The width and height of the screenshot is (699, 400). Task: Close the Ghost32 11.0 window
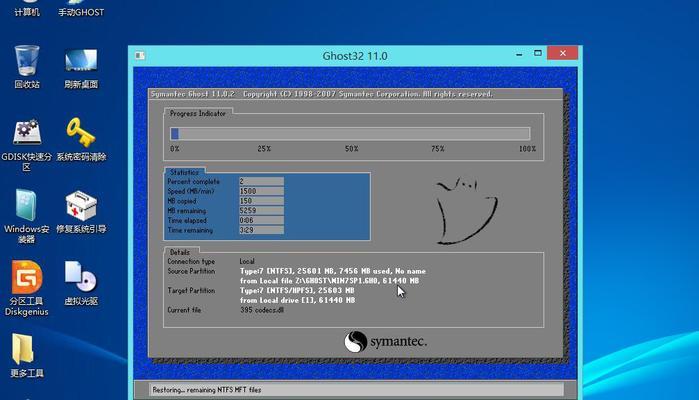(x=563, y=53)
